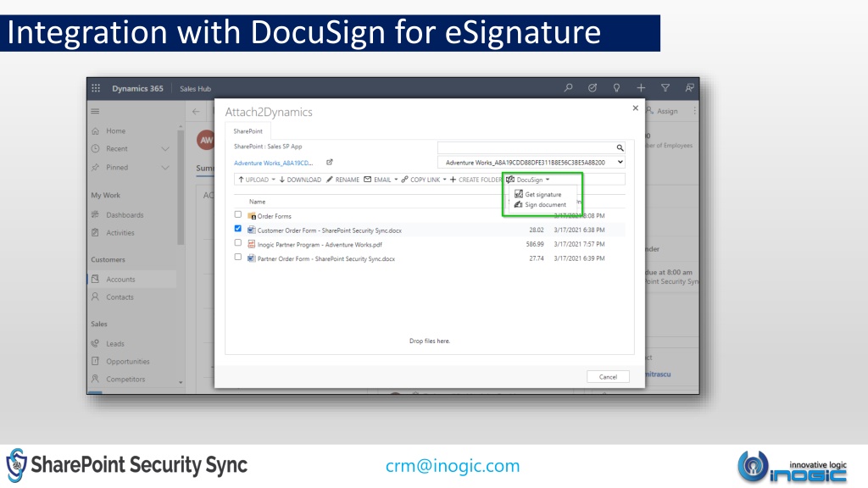Open 'Inogic Partner Program - Adventure Works.pdf'
Image resolution: width=868 pixels, height=488 pixels.
point(320,245)
